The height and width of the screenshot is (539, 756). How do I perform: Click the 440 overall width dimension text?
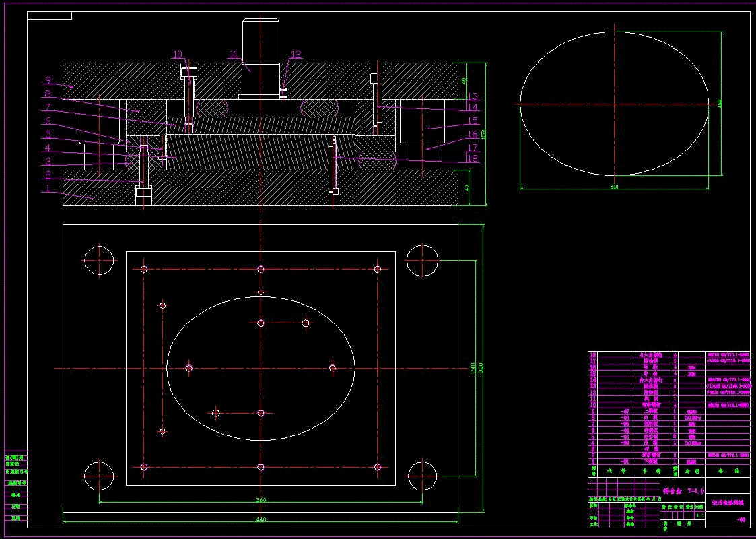[261, 519]
